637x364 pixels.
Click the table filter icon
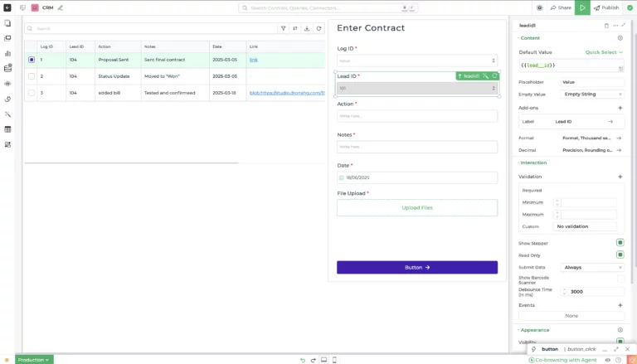[x=284, y=28]
